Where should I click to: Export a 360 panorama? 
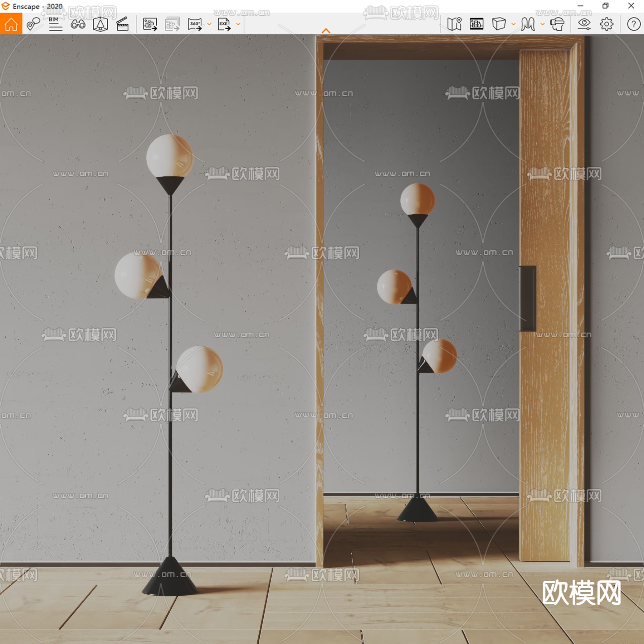[x=195, y=24]
